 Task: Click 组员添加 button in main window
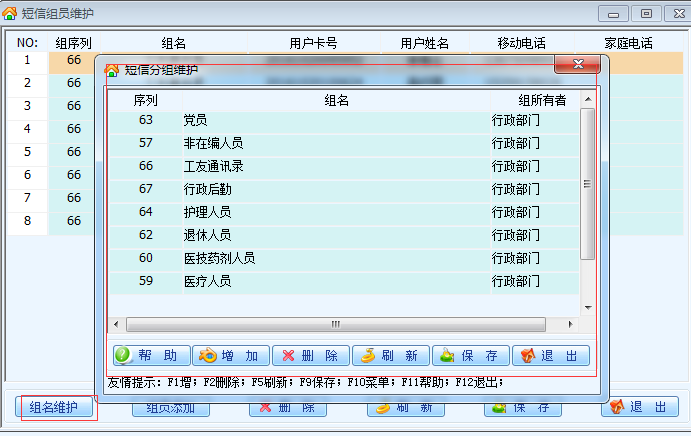click(171, 409)
